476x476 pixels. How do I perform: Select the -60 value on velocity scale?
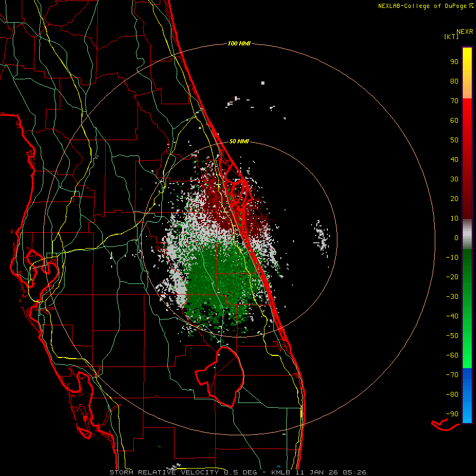tap(452, 355)
